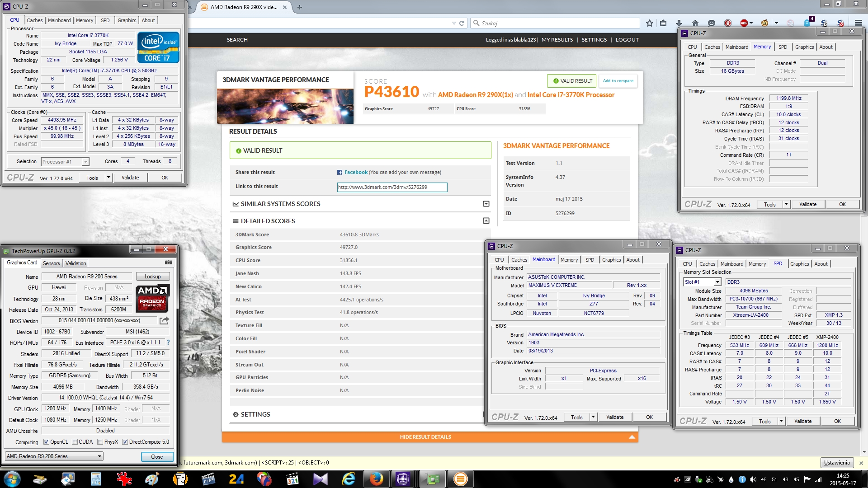Open Tools dropdown arrow in Mainboard CPU-Z window
The image size is (868, 488).
[x=593, y=417]
